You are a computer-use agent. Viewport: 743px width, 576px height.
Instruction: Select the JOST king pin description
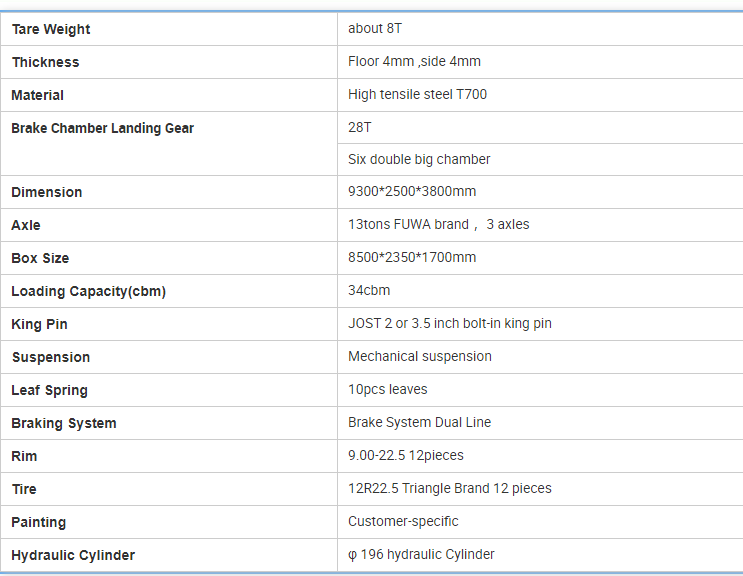[449, 323]
